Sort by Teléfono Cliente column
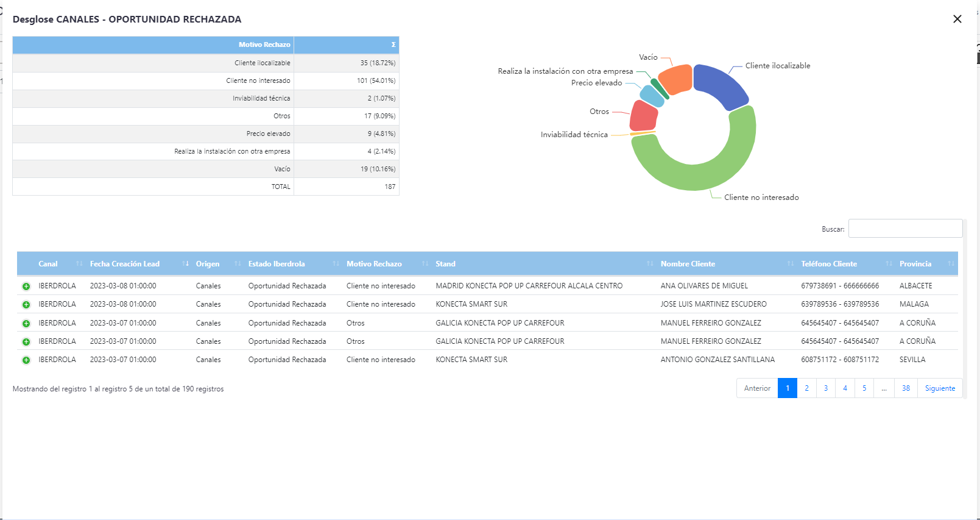This screenshot has height=520, width=980. 846,264
